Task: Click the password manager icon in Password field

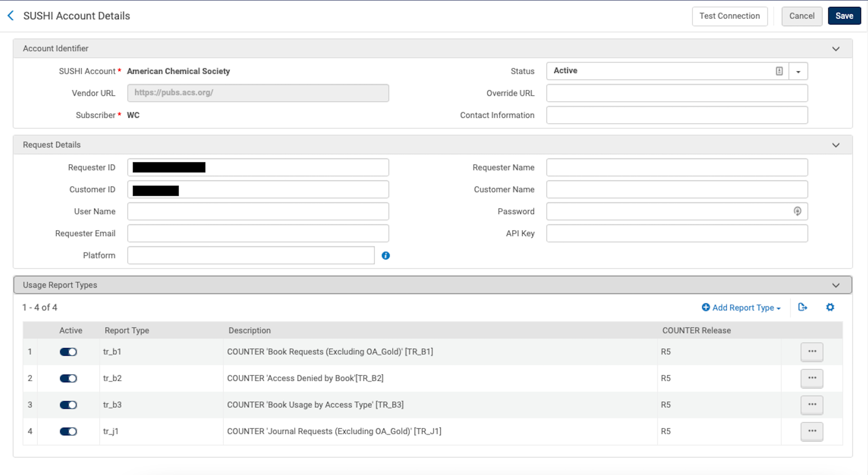Action: pos(797,211)
